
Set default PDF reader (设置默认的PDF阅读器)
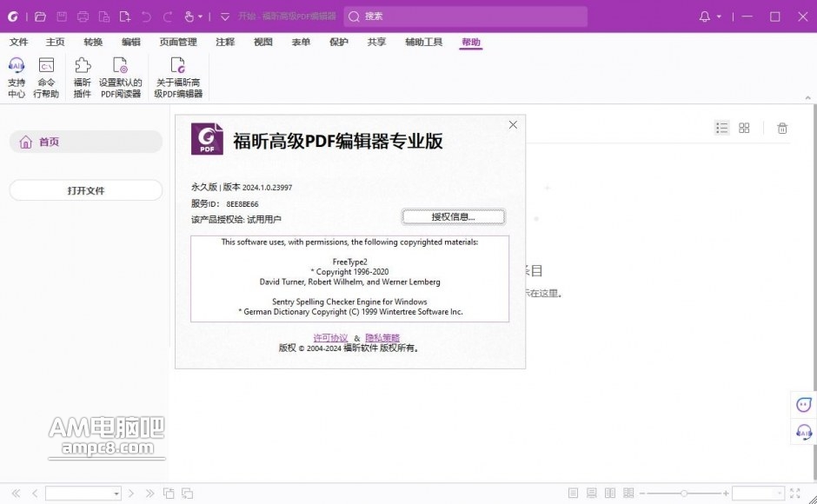120,77
